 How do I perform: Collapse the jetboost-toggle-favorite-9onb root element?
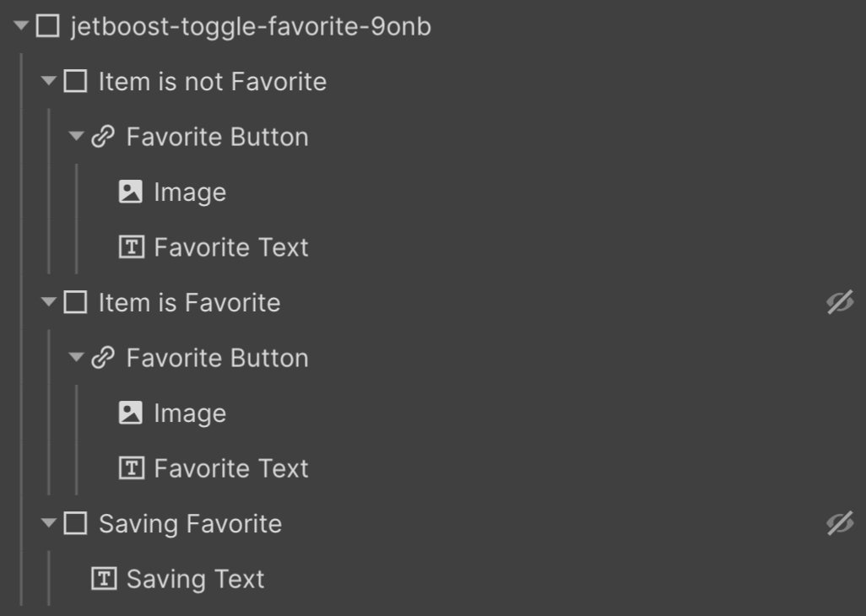pos(19,26)
